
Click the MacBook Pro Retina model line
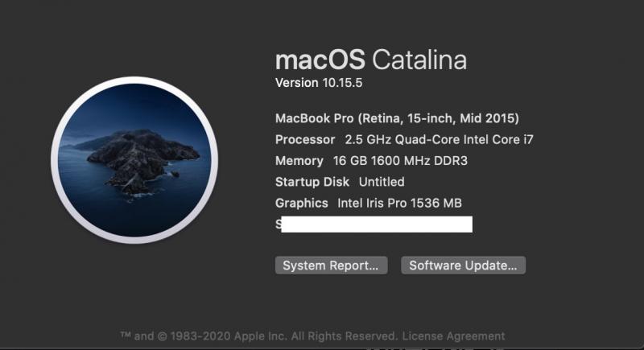tap(397, 118)
